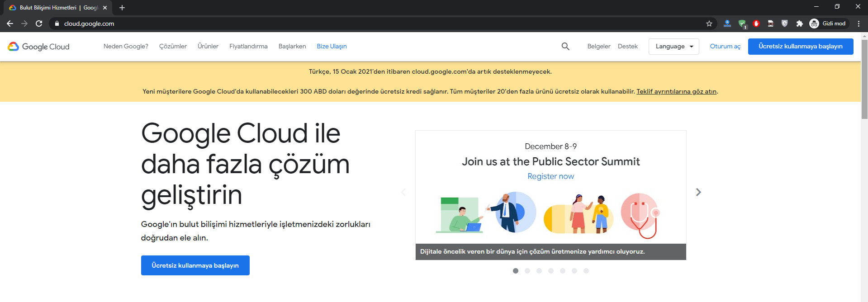Open Teklif ayrıntılarına göz atın link

tap(677, 91)
